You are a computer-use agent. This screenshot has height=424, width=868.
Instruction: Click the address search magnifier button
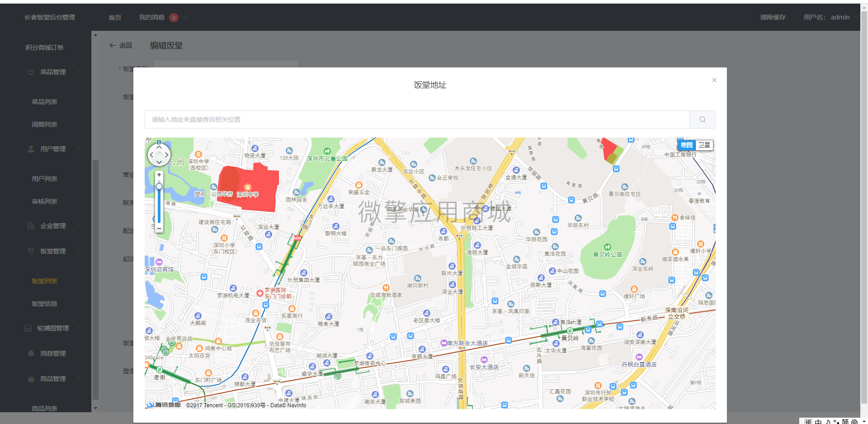point(702,119)
